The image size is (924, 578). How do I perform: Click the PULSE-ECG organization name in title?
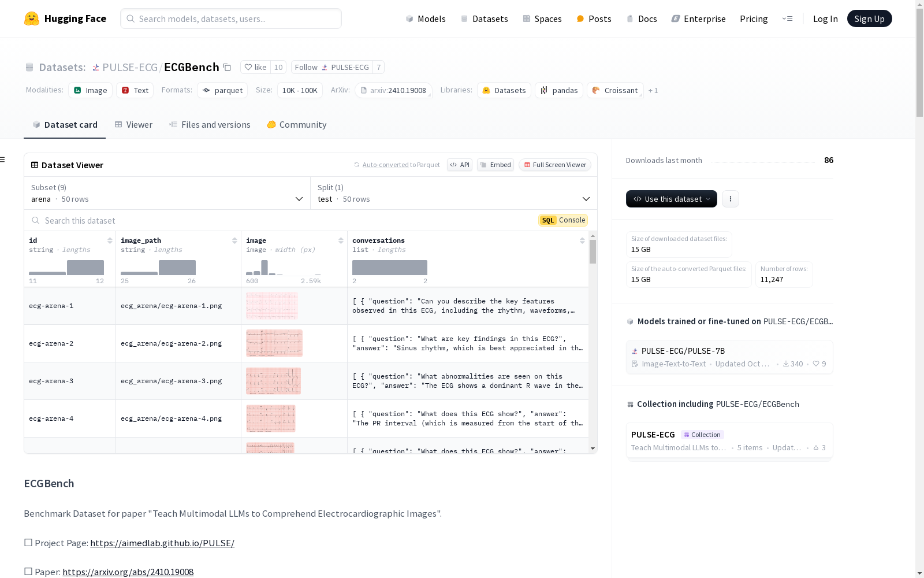pyautogui.click(x=130, y=68)
